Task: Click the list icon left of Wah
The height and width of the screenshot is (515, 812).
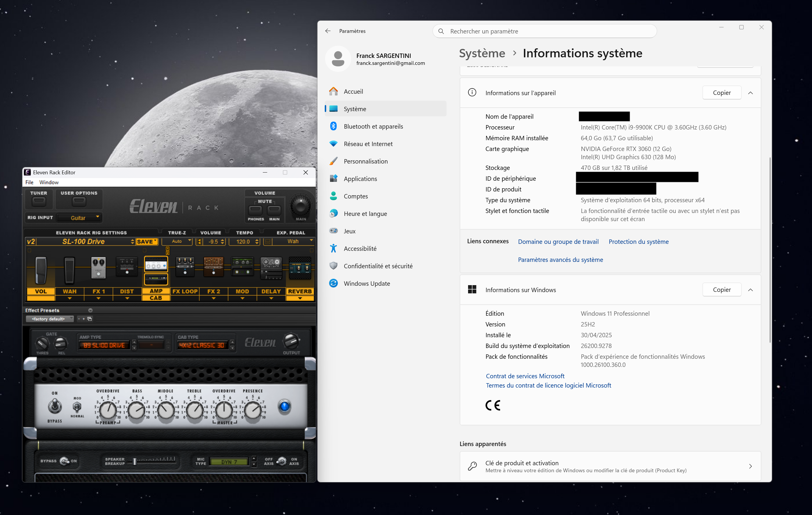Action: [x=268, y=241]
